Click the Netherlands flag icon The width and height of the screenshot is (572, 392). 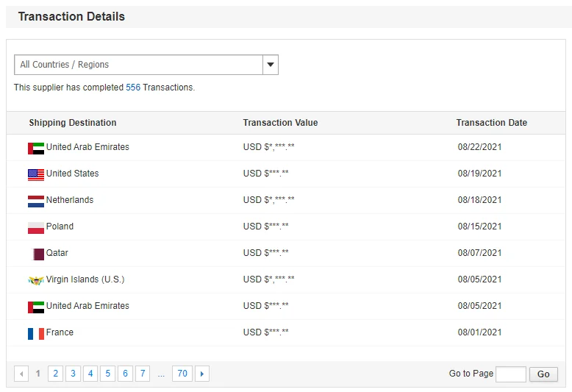click(x=35, y=201)
